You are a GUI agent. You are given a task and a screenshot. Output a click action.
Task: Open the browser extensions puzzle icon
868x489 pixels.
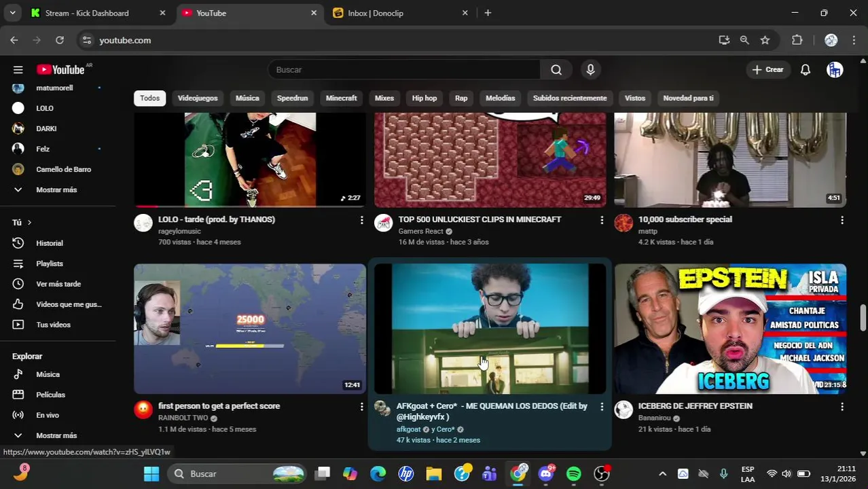point(797,40)
